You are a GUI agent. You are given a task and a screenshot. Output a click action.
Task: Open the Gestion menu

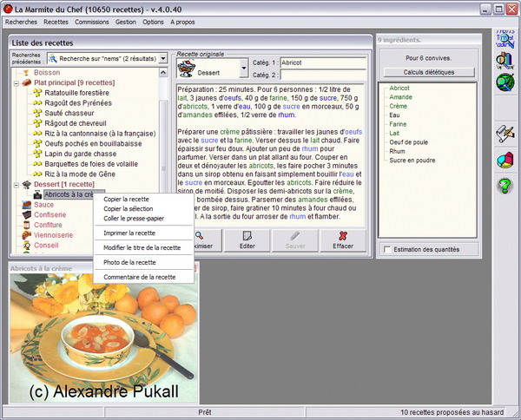point(126,22)
